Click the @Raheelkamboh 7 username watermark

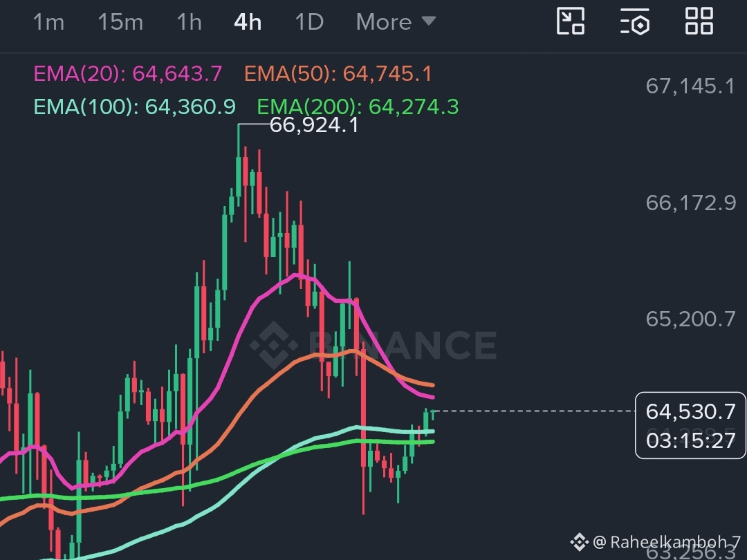(667, 542)
